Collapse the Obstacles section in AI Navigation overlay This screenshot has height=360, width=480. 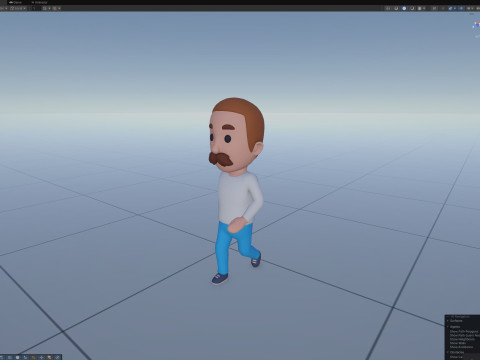448,352
